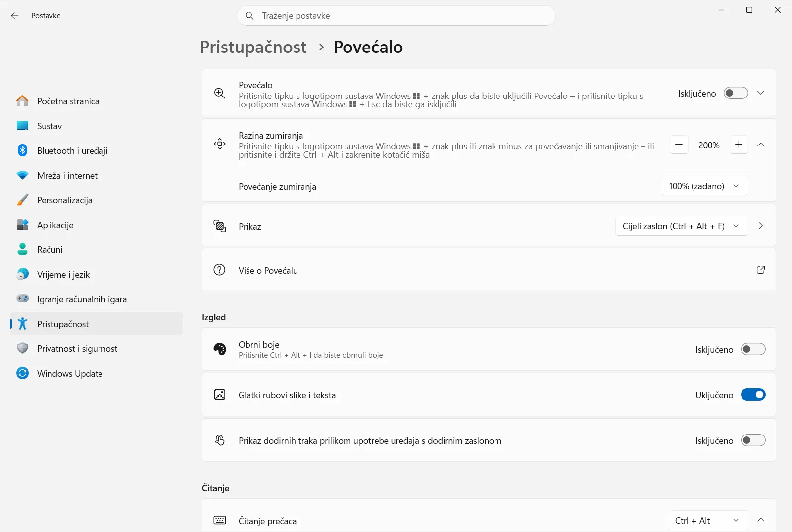Open the Cijeli zaslon view dropdown
Screen dimensions: 792x532
coord(681,226)
